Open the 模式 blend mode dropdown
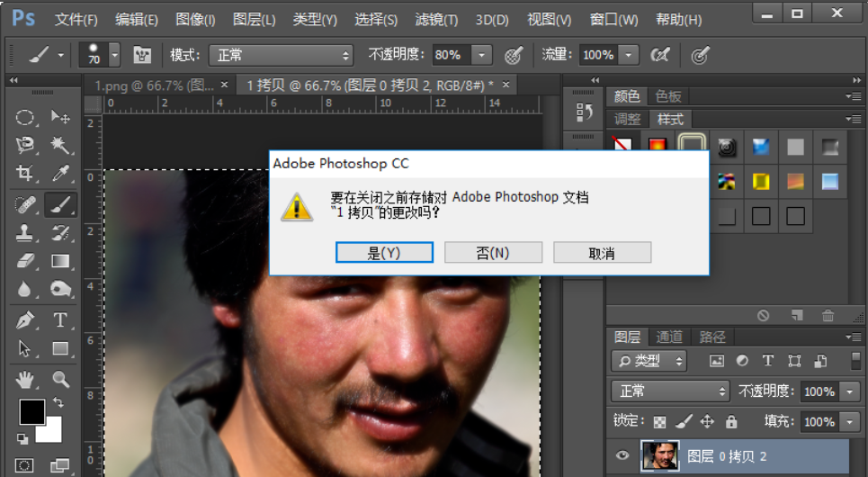The width and height of the screenshot is (868, 477). [x=281, y=55]
